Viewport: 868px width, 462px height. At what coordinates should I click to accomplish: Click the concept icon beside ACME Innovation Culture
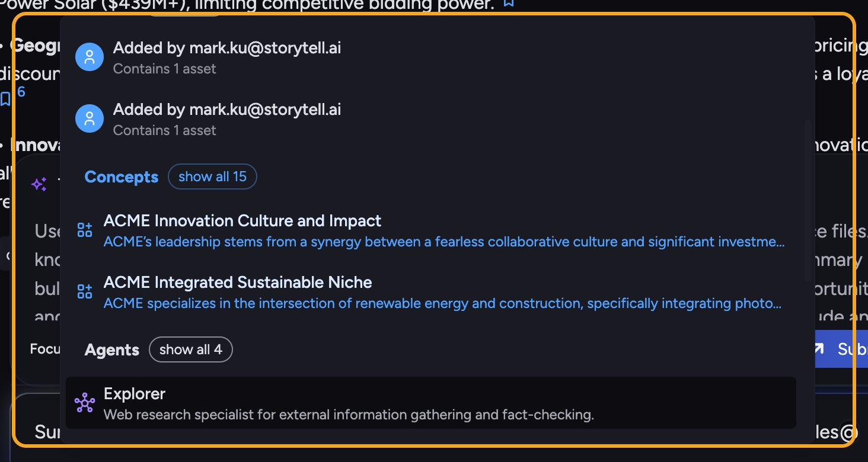coord(85,230)
